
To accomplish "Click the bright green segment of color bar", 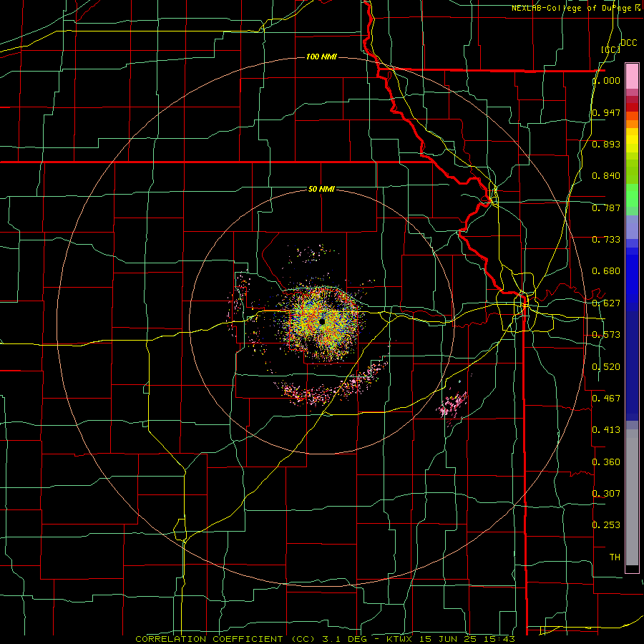I will point(632,195).
